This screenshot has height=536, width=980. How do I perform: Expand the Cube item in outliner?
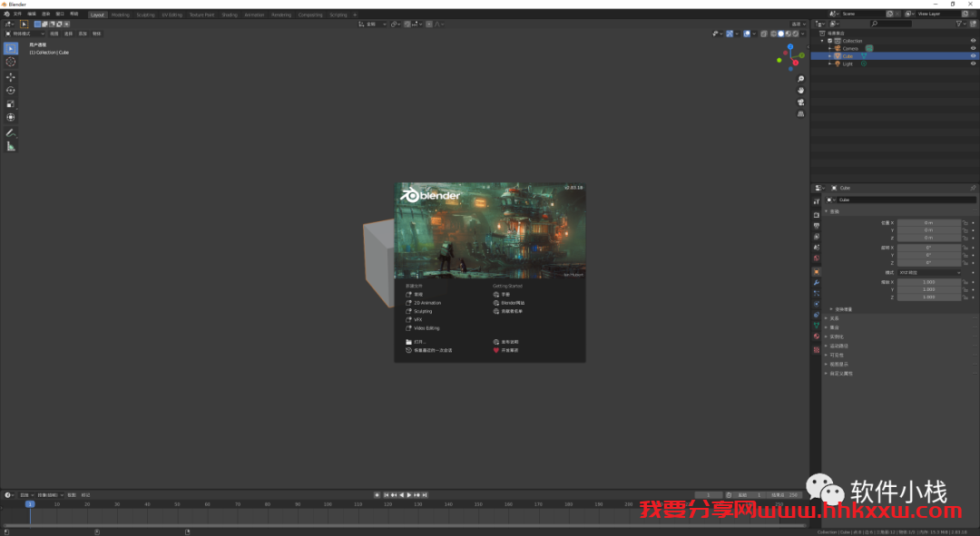click(830, 55)
